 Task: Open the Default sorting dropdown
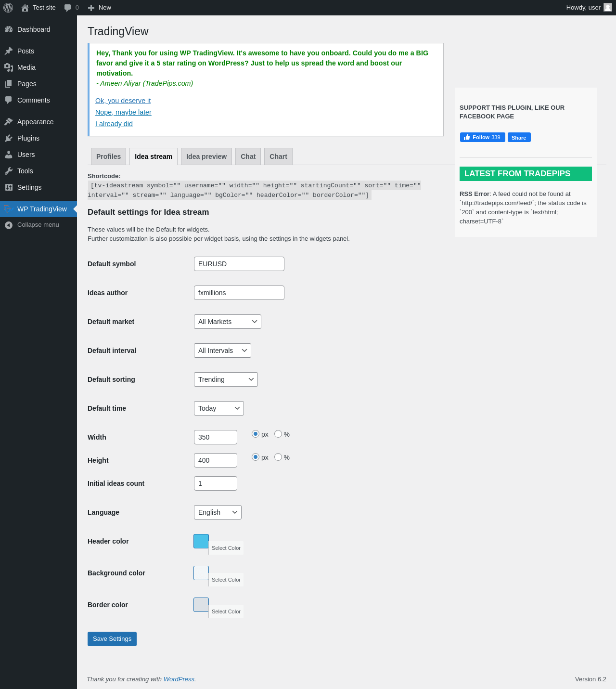(226, 379)
